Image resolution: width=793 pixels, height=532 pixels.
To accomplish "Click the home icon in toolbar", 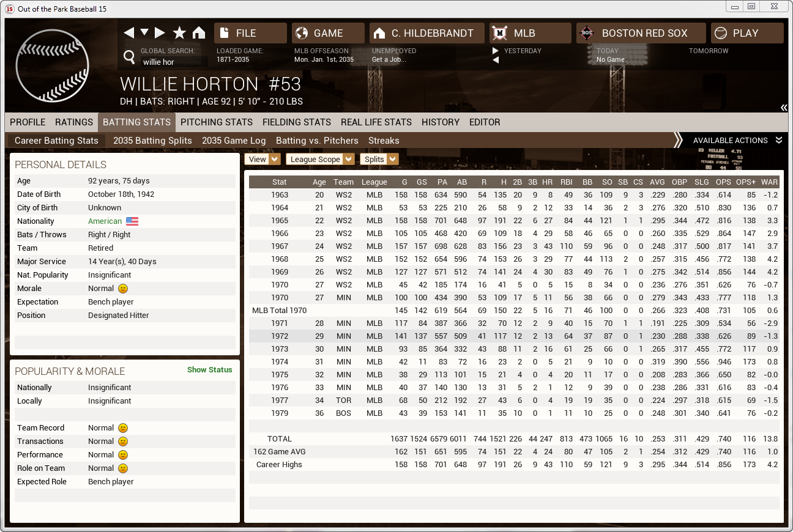I will pos(199,33).
